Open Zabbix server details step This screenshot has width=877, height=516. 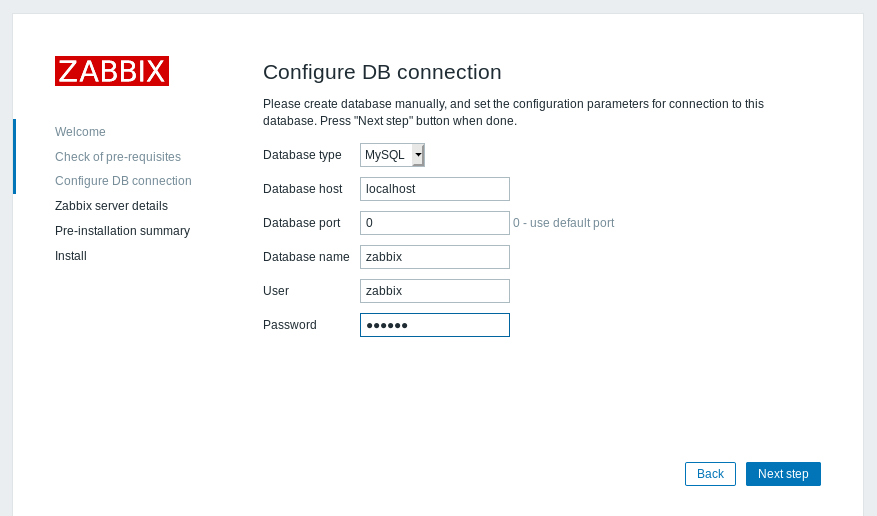[x=111, y=206]
